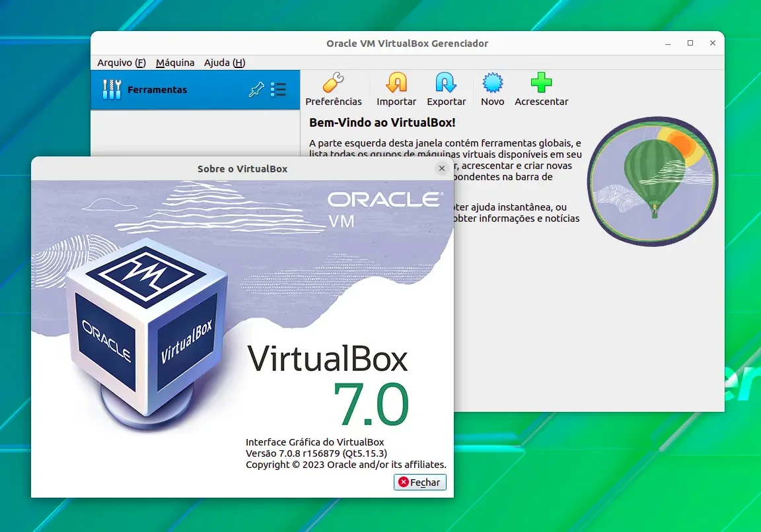Click the balloon welcome illustration
Screen dimensions: 761x532
pos(653,181)
